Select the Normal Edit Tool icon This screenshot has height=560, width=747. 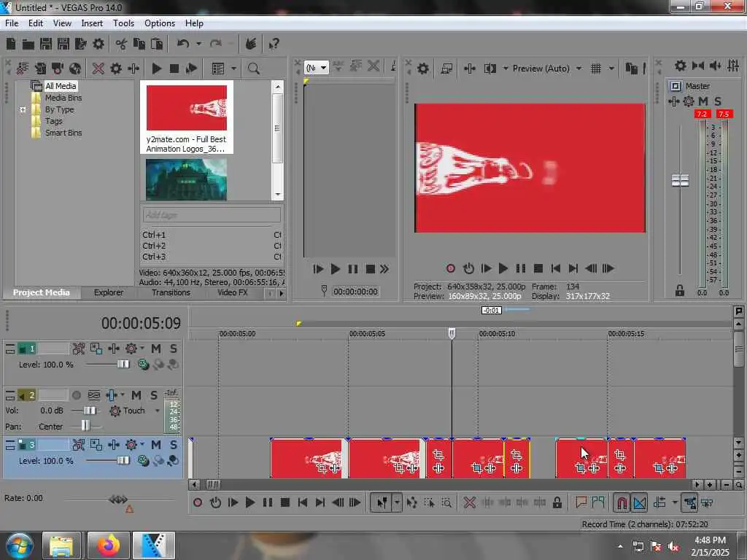(x=382, y=502)
